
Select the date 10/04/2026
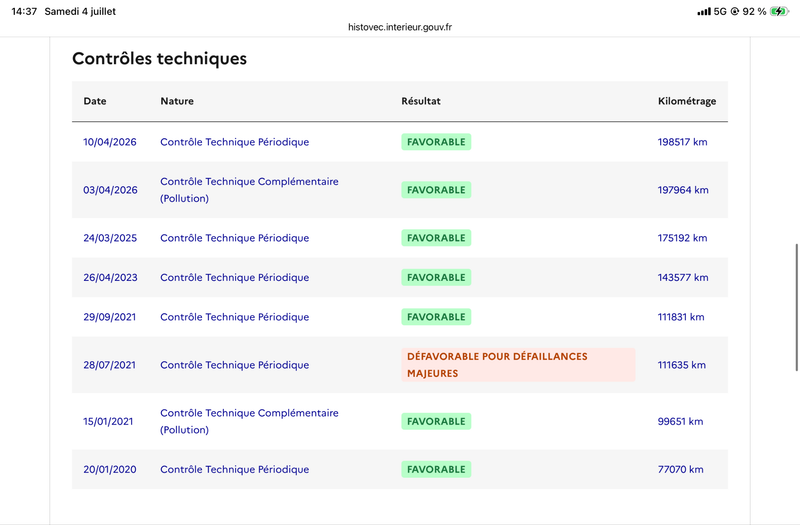click(110, 142)
